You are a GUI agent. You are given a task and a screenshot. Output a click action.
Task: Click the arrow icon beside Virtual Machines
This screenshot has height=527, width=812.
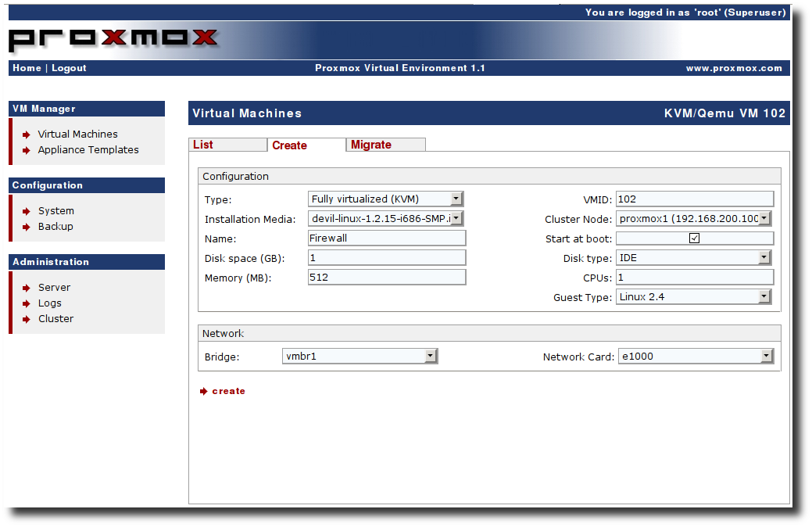coord(27,134)
